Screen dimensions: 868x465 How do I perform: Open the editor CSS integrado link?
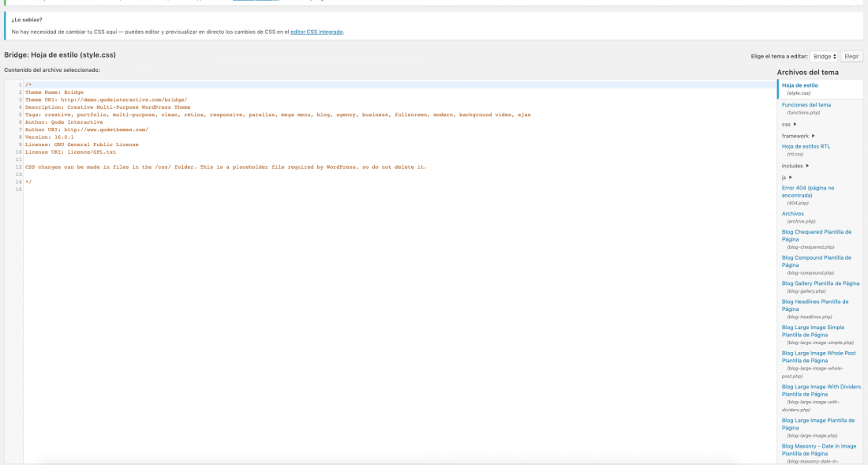click(316, 32)
